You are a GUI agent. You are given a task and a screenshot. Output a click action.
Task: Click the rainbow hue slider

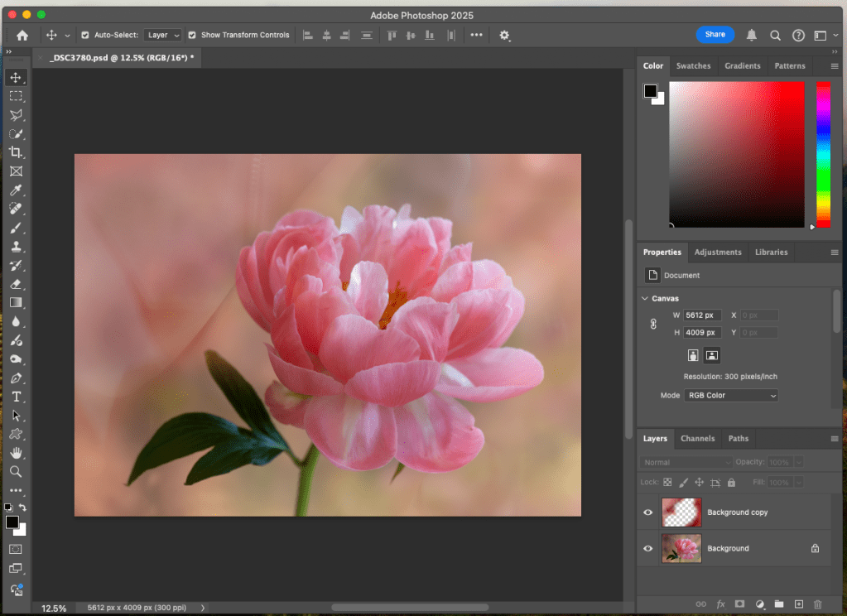pos(823,153)
